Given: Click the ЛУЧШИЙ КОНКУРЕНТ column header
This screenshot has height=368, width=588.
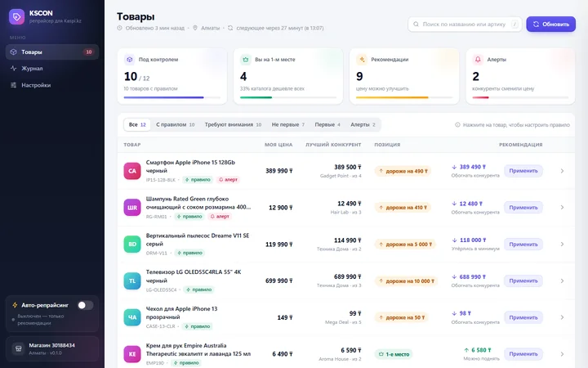Looking at the screenshot, I should pos(333,145).
